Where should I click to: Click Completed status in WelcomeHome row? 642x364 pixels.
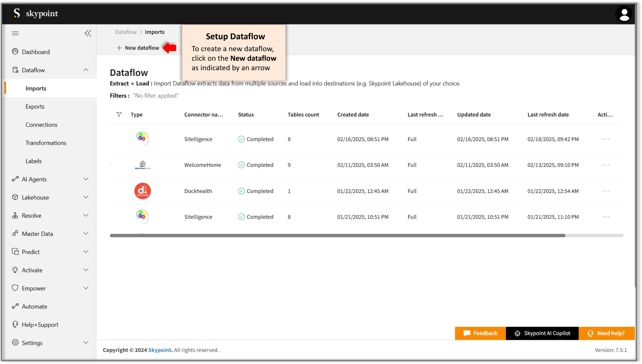tap(256, 165)
